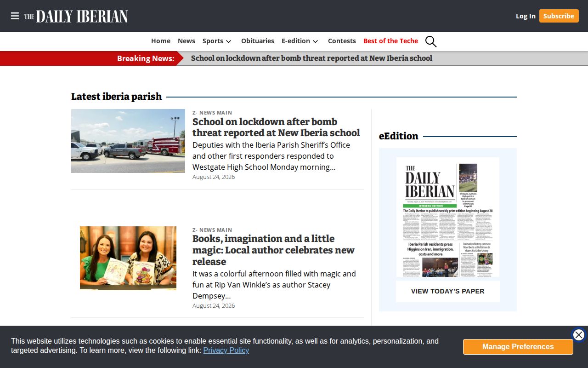The image size is (588, 368).
Task: Click the Log In link
Action: 526,16
